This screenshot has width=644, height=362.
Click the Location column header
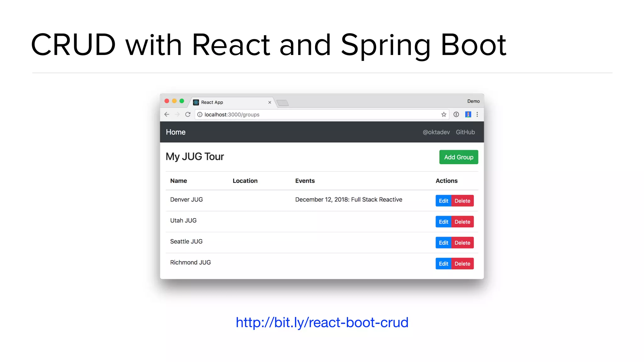click(245, 181)
